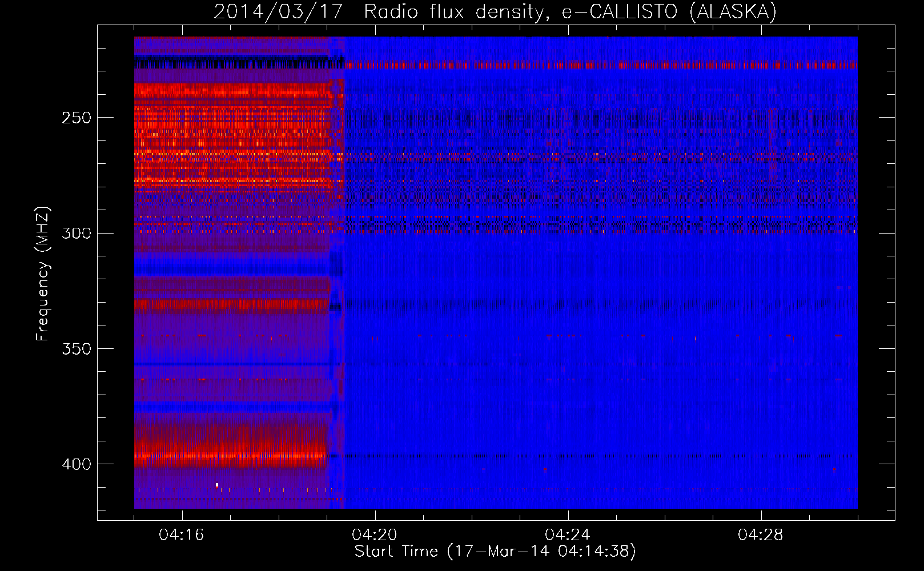Click the 'Start Time (17-Mar-14 04:14:38)' label

click(x=495, y=552)
